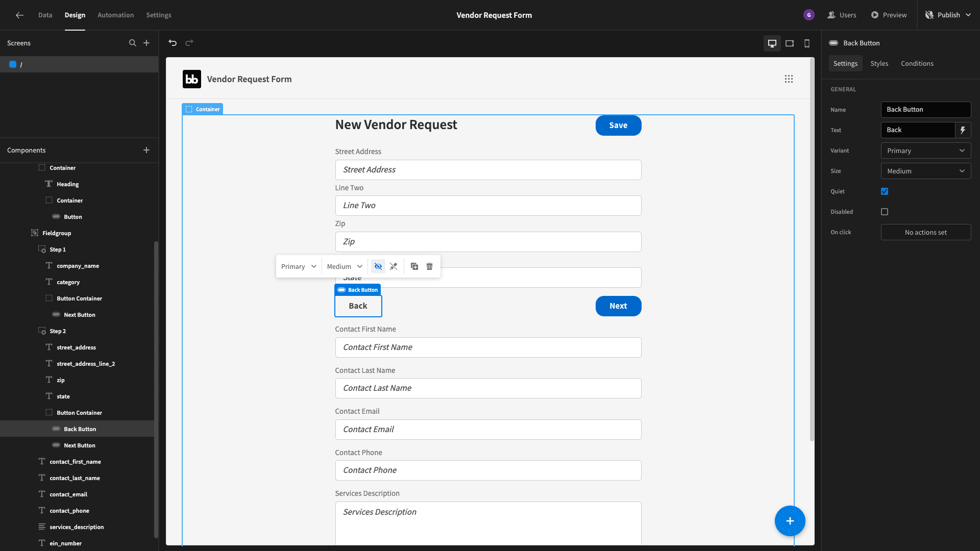
Task: Click the Next button in preview
Action: pos(618,306)
